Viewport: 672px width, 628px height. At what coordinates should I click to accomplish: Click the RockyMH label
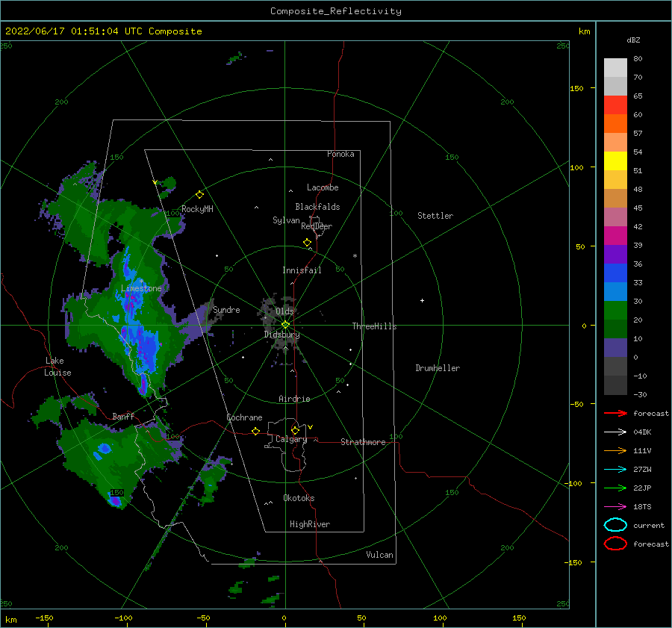pyautogui.click(x=197, y=209)
